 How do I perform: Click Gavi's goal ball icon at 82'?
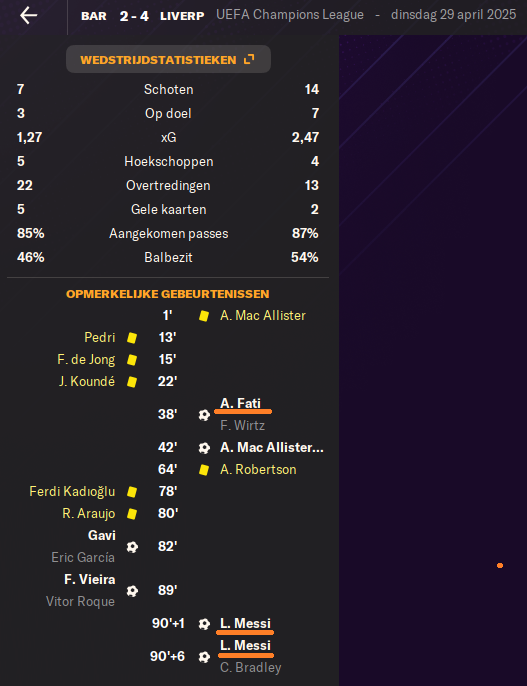[132, 547]
